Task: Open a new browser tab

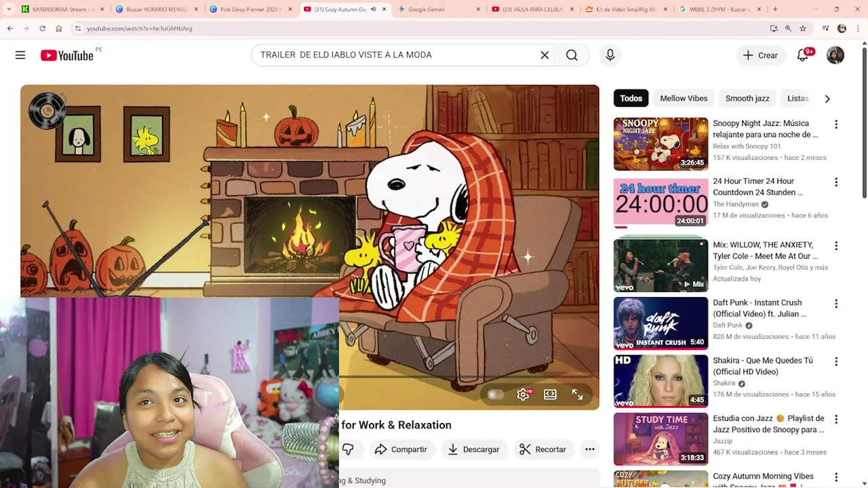Action: [775, 9]
